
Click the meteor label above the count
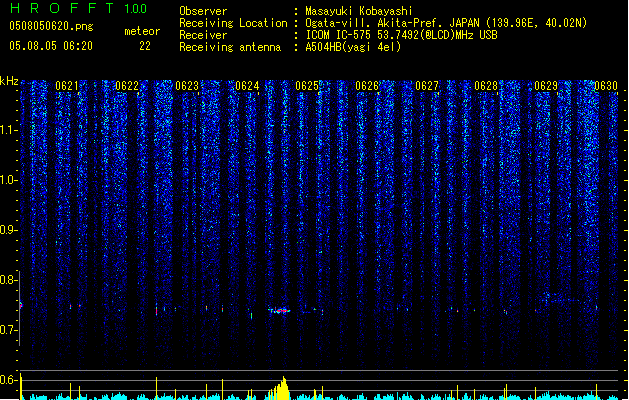(142, 31)
